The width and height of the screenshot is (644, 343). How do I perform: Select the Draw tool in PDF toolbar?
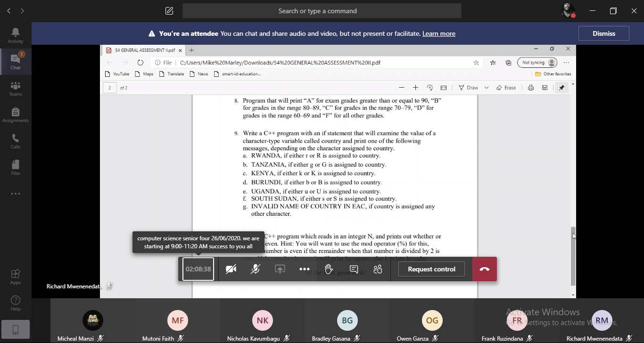point(469,88)
